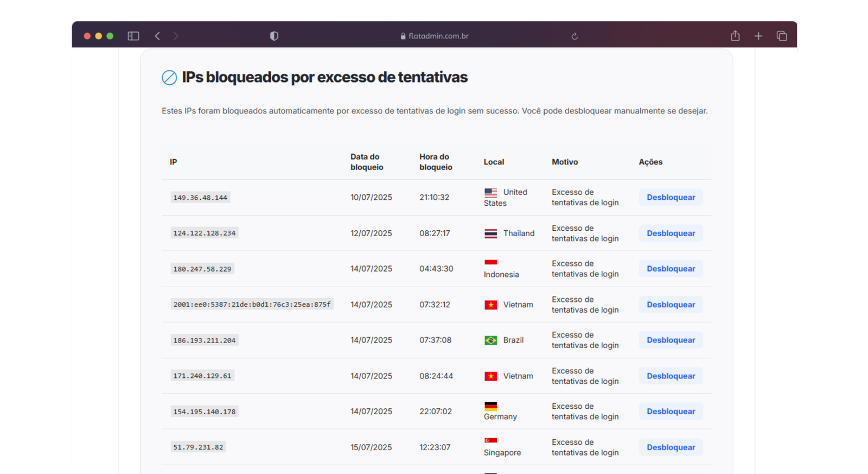Screen dimensions: 868x474
Task: Click the Motivo column header
Action: (x=565, y=162)
